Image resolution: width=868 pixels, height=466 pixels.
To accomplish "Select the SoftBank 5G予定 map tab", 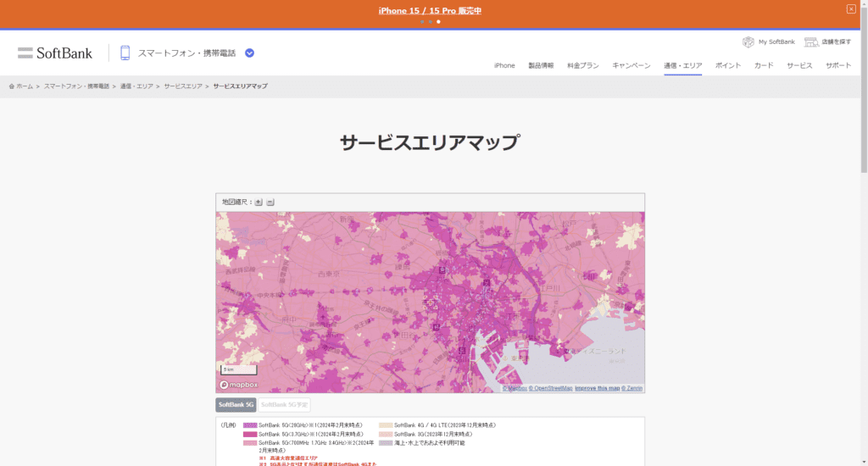I will (x=284, y=404).
